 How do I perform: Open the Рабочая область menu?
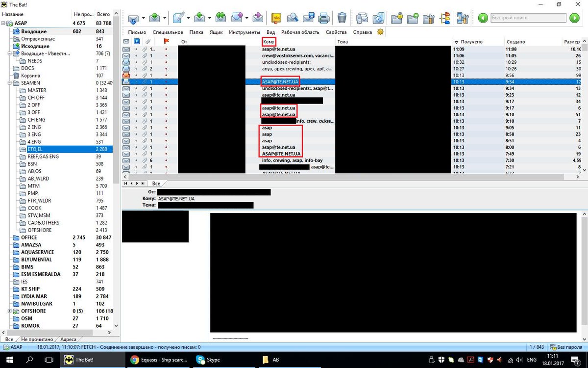(300, 32)
